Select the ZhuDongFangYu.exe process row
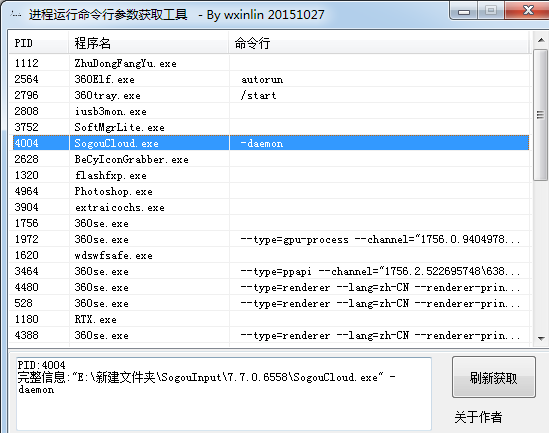The image size is (549, 433). tap(269, 63)
